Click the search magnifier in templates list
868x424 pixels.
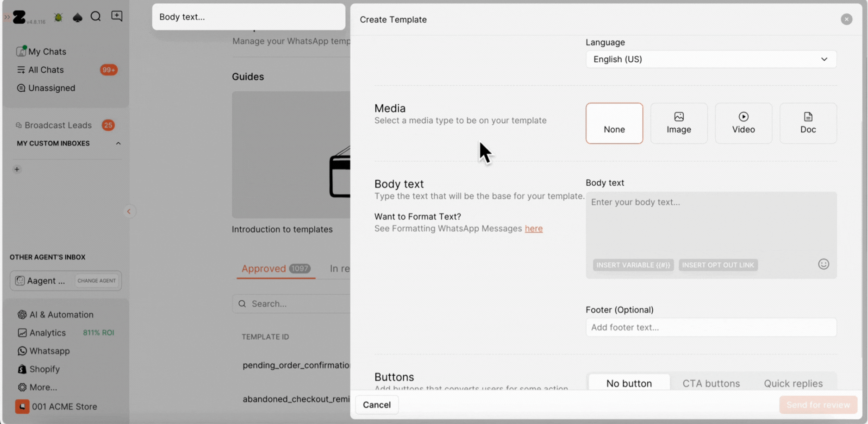pyautogui.click(x=242, y=304)
